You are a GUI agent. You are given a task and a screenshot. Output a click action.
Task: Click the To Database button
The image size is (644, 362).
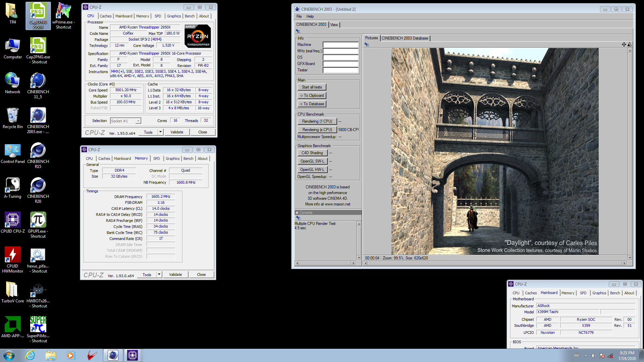pos(312,104)
